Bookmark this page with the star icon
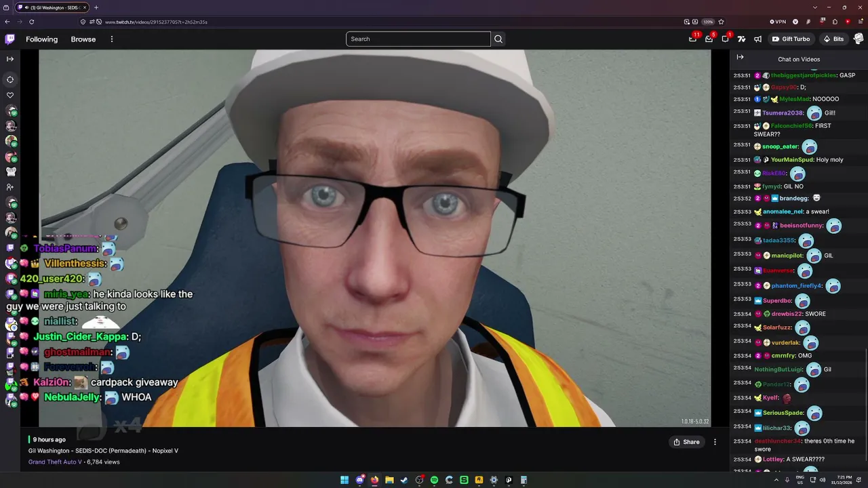868x488 pixels. [721, 22]
